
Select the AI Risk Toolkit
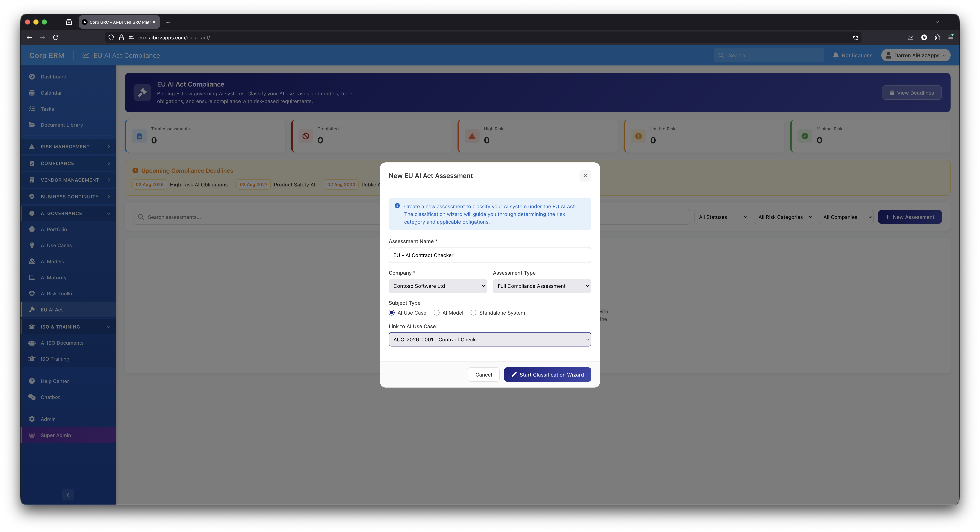(x=57, y=293)
